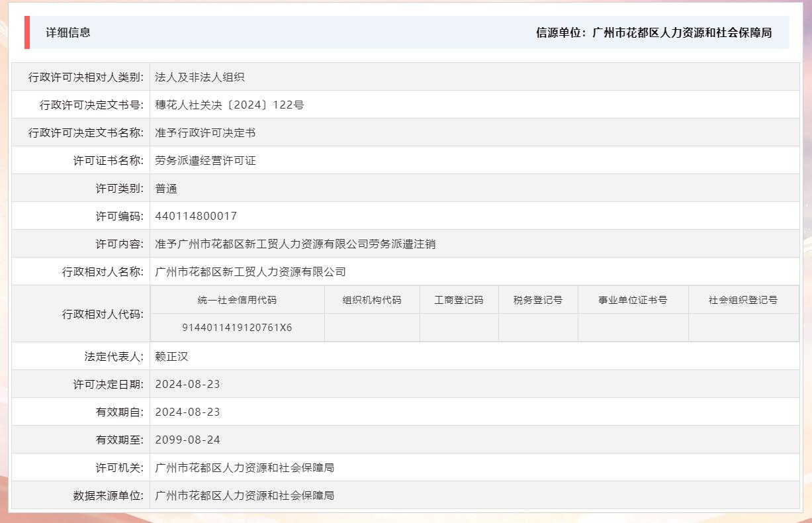Click the 有效期至 label

[x=120, y=440]
